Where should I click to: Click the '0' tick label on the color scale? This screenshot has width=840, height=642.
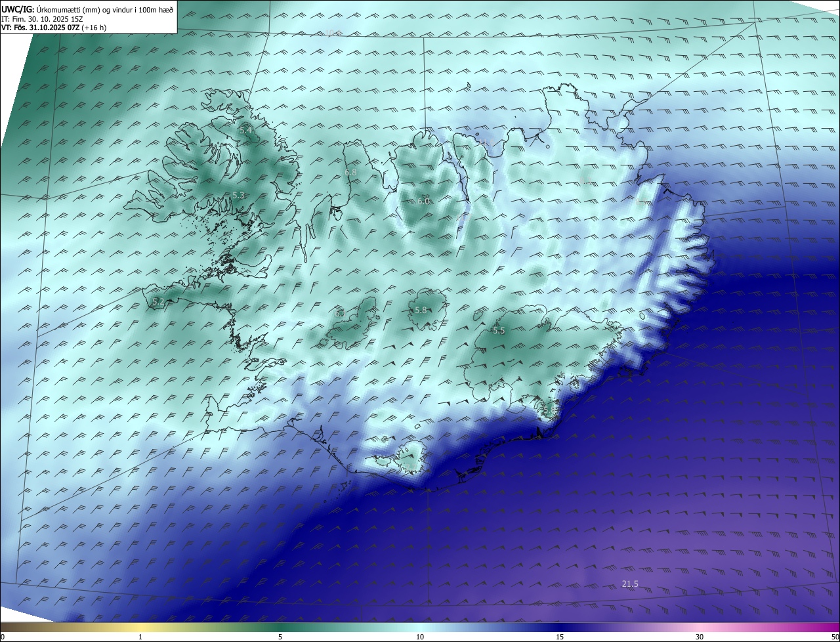3,637
